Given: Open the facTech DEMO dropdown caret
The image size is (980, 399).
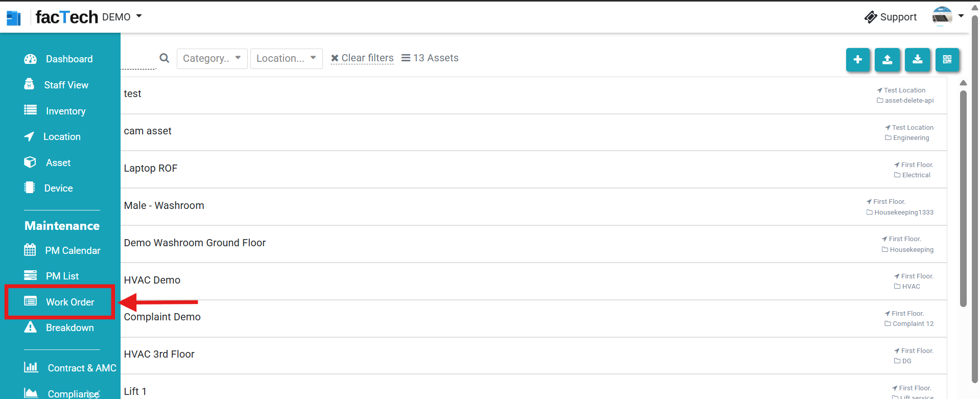Looking at the screenshot, I should click(139, 16).
